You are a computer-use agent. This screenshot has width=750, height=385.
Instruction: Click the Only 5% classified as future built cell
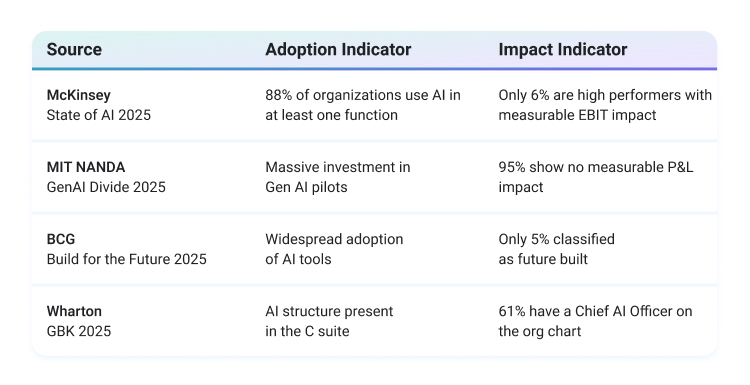click(556, 249)
